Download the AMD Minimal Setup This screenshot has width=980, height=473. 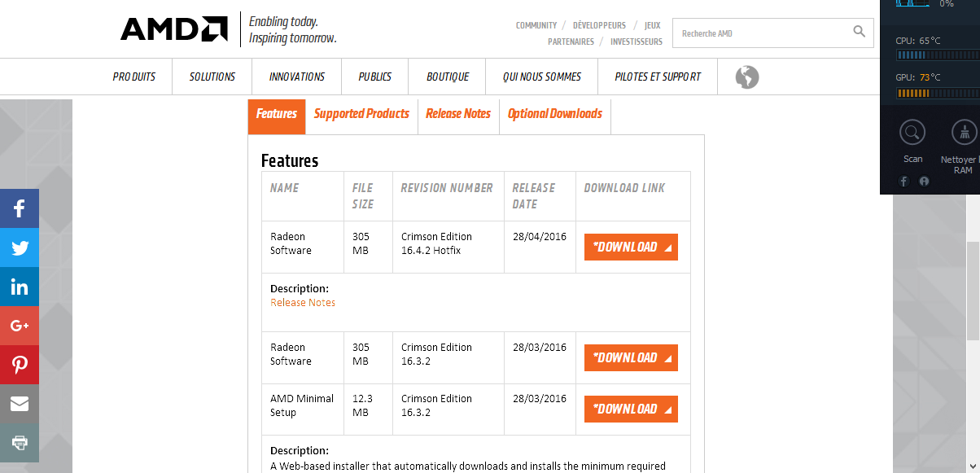pyautogui.click(x=631, y=409)
